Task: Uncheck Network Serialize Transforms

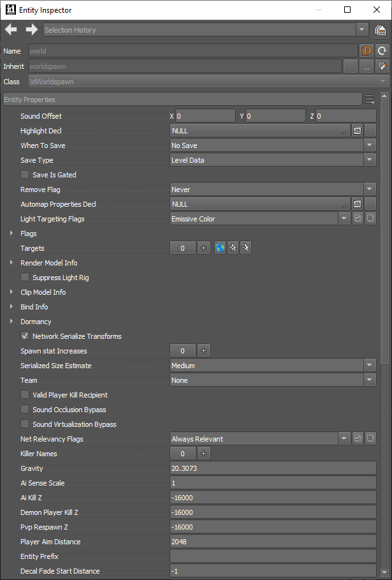Action: (25, 336)
